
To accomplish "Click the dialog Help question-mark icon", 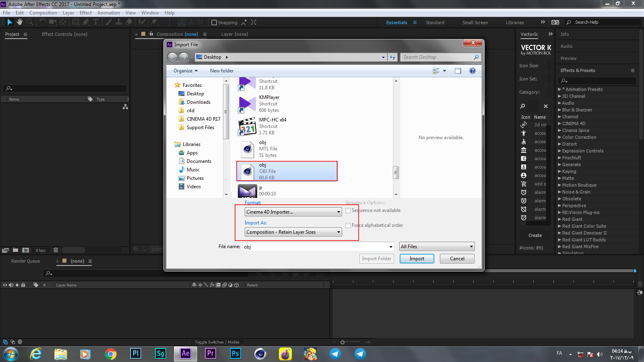I will point(473,71).
